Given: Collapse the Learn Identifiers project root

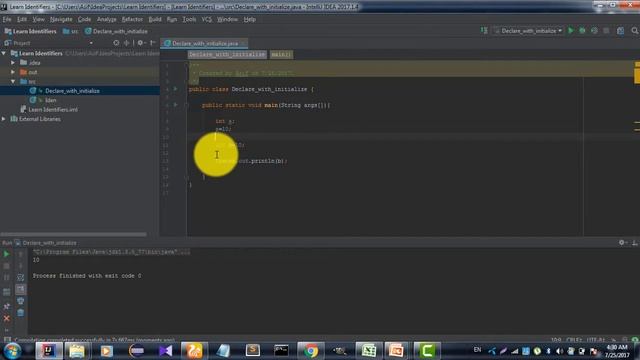Looking at the screenshot, I should [x=4, y=53].
